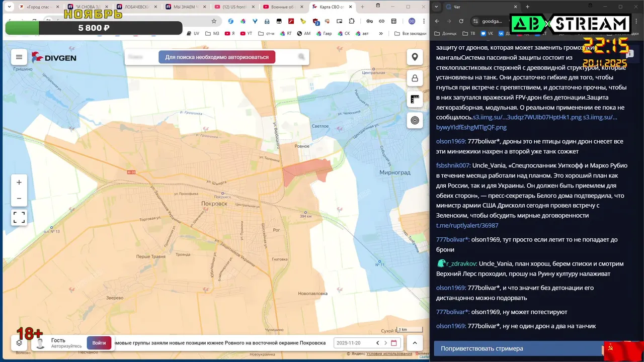Screen dimensions: 644x362
Task: Zoom in on the map
Action: pyautogui.click(x=19, y=183)
